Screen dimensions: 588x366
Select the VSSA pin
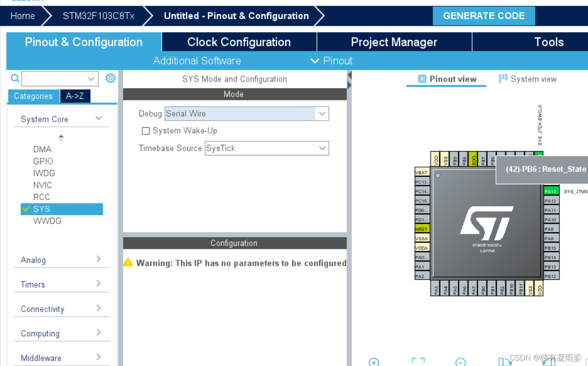coord(422,239)
